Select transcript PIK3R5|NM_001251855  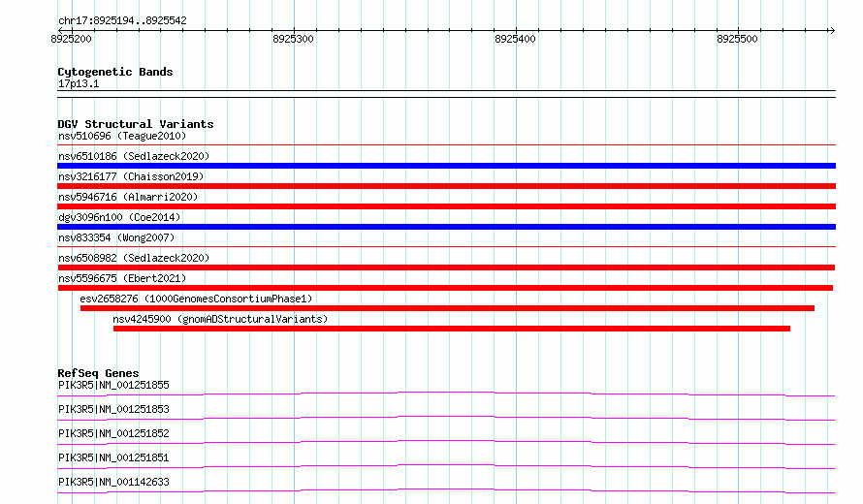[x=113, y=385]
